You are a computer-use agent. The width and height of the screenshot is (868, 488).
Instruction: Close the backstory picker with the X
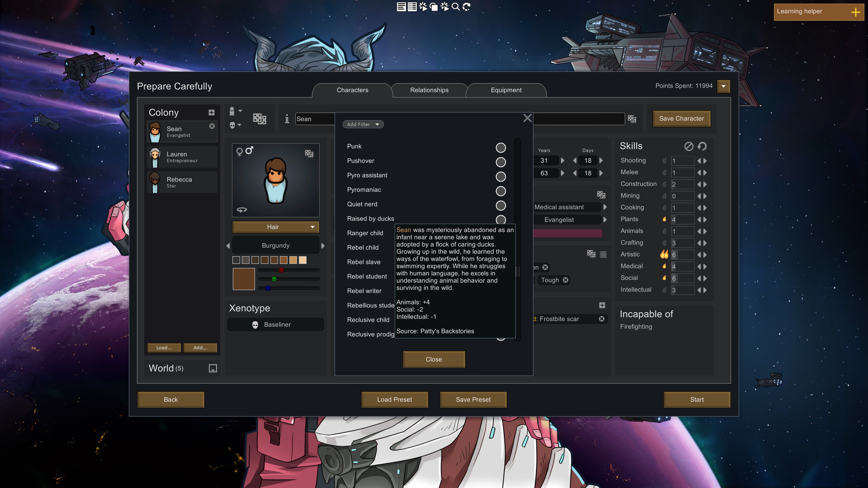click(527, 118)
